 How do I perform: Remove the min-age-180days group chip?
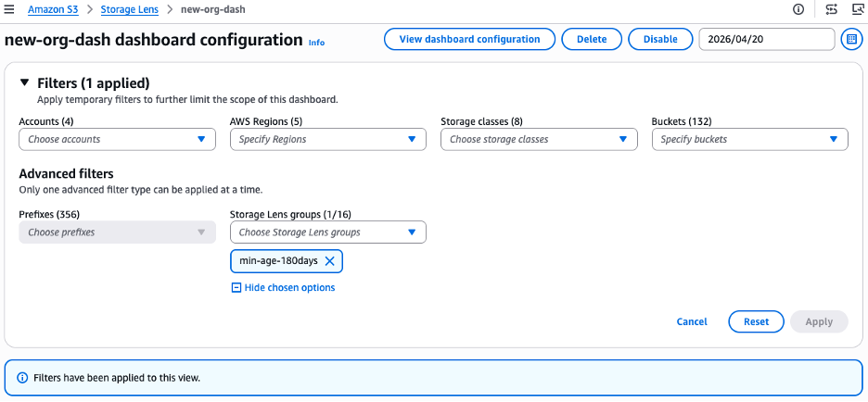(329, 261)
